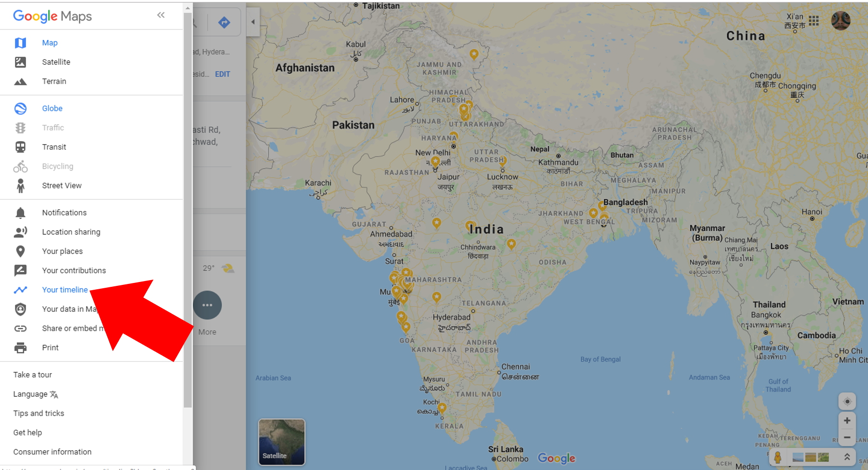Click the EDIT link
Viewport: 868px width, 470px height.
click(x=222, y=74)
